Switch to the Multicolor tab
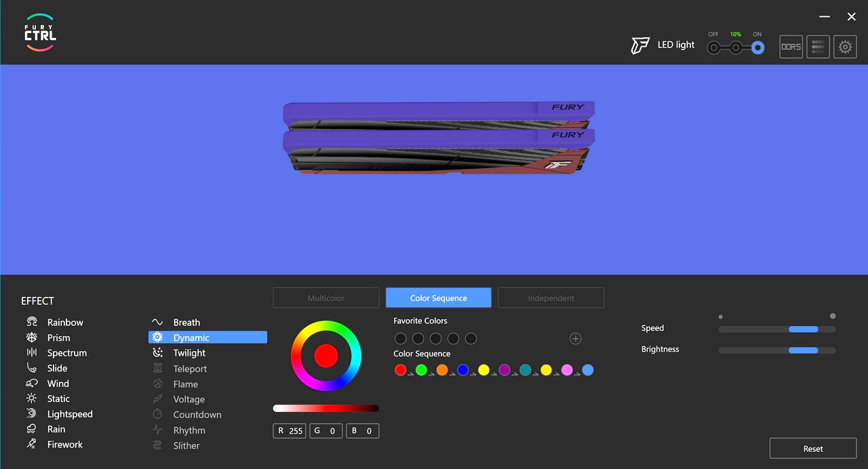868x469 pixels. 326,298
